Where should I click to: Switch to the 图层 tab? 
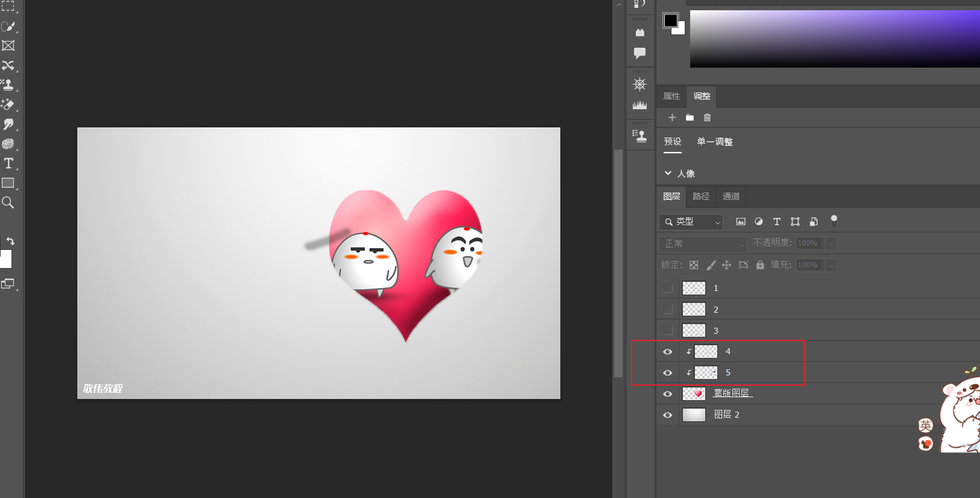[671, 197]
